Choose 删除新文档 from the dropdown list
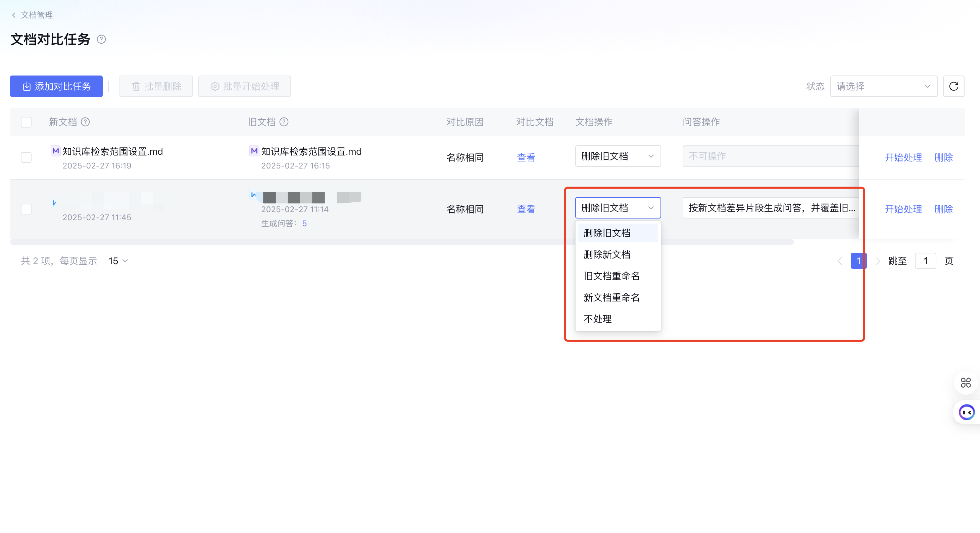 pos(607,254)
